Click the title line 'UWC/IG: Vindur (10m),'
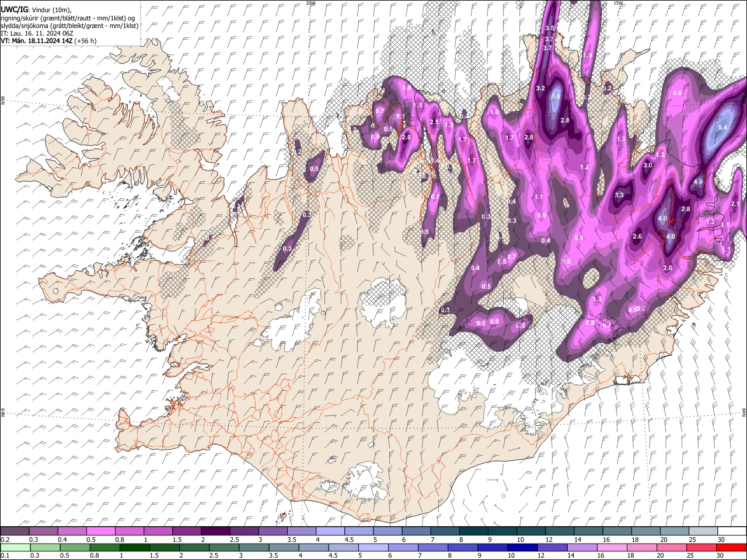Viewport: 747px width, 560px height. [x=36, y=10]
